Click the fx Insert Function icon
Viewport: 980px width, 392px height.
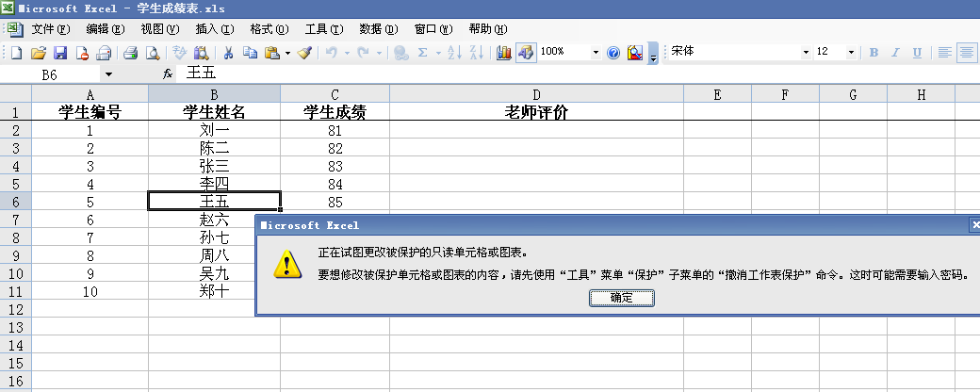[x=168, y=74]
